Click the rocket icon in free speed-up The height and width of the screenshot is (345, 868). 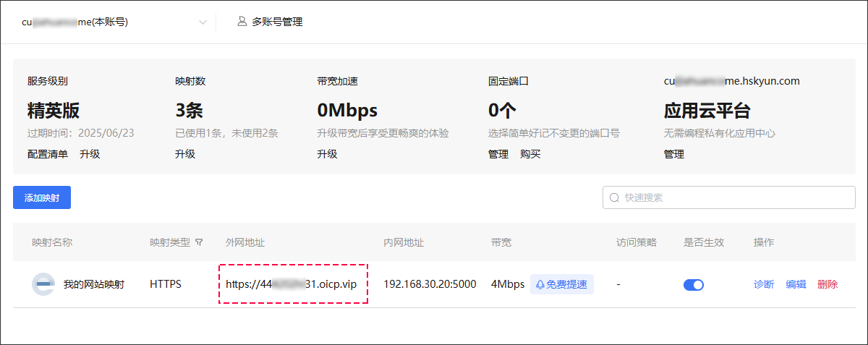click(x=540, y=285)
